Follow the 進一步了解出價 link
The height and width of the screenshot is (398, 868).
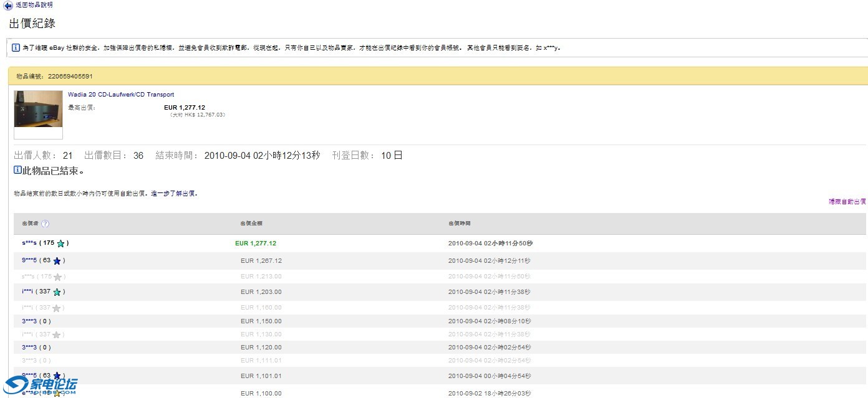tap(174, 194)
